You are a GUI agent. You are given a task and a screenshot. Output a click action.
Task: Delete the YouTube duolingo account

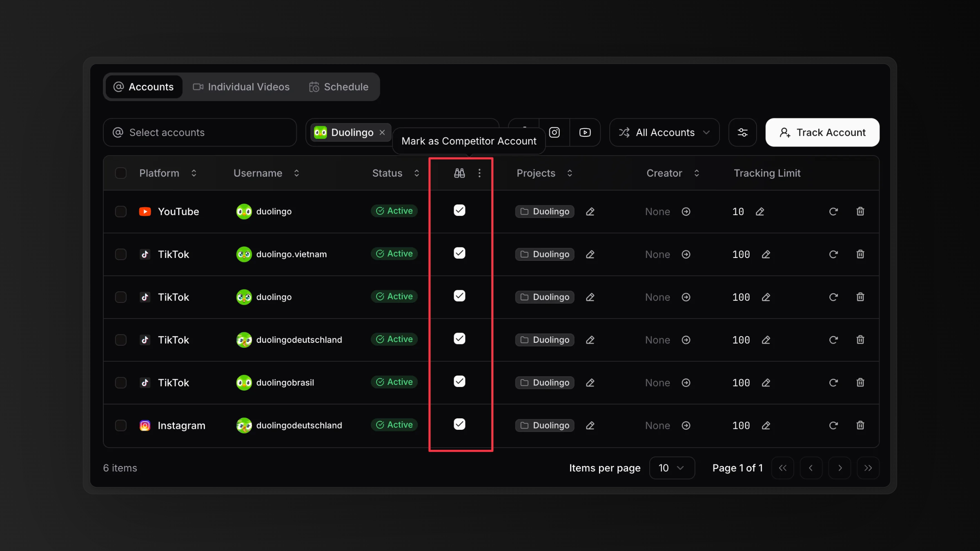pyautogui.click(x=860, y=211)
